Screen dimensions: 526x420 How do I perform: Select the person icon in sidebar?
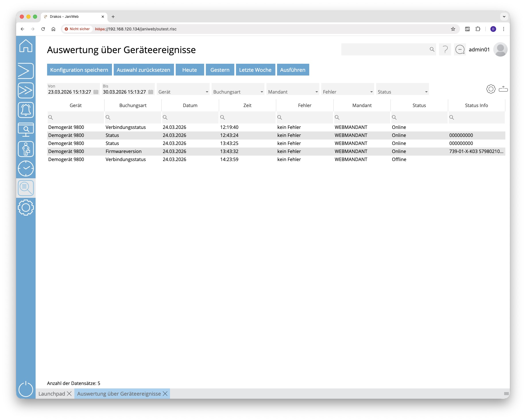point(26,149)
